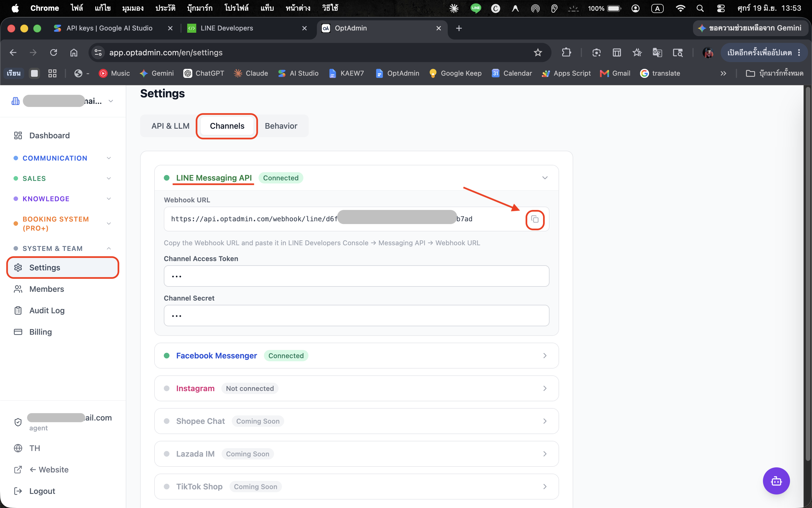Open the Billing page
This screenshot has height=508, width=812.
click(63, 332)
